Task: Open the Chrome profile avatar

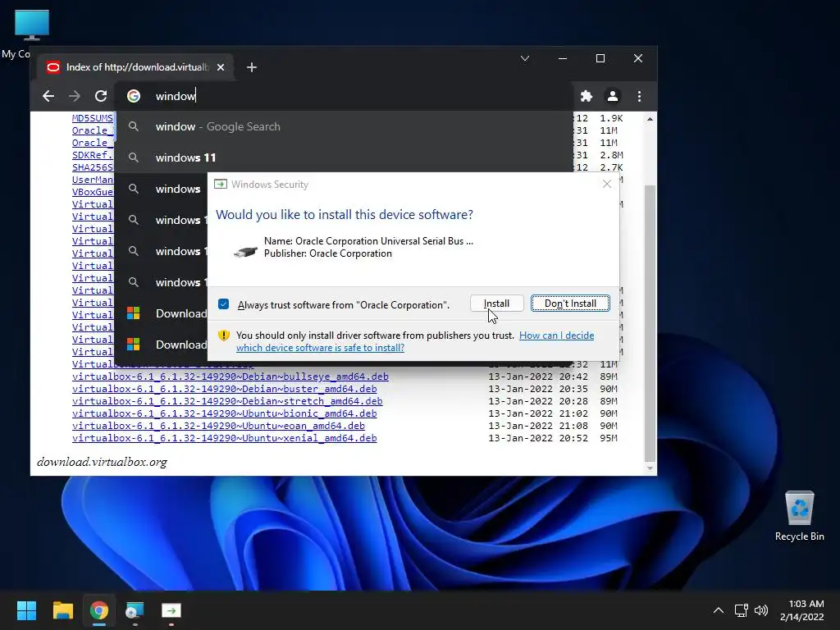Action: pyautogui.click(x=612, y=96)
